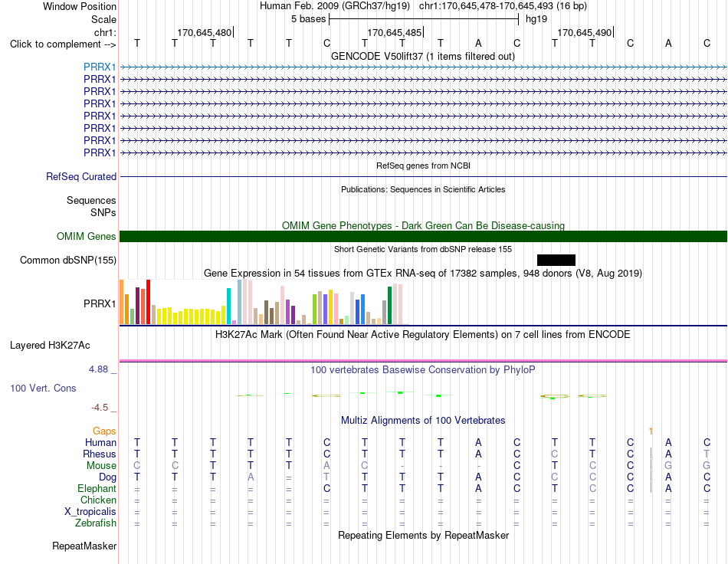This screenshot has width=728, height=564.
Task: Click 'Repeating Elements by RepeatMasker' title
Action: click(424, 535)
